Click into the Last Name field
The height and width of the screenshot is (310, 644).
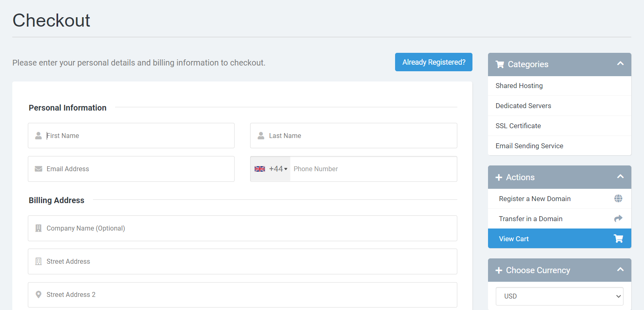click(353, 136)
